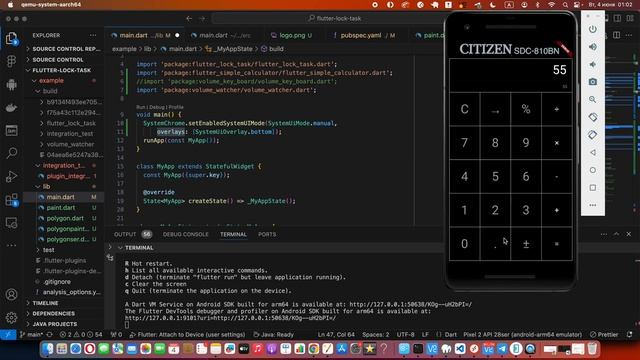Collapse the example folder
Image resolution: width=640 pixels, height=360 pixels.
coord(63,81)
